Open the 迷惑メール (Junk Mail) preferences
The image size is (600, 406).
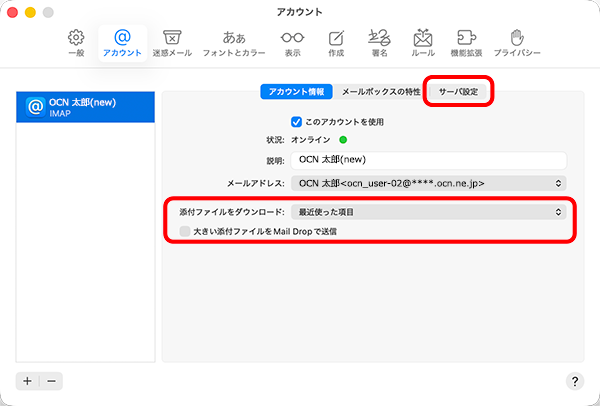(x=171, y=41)
